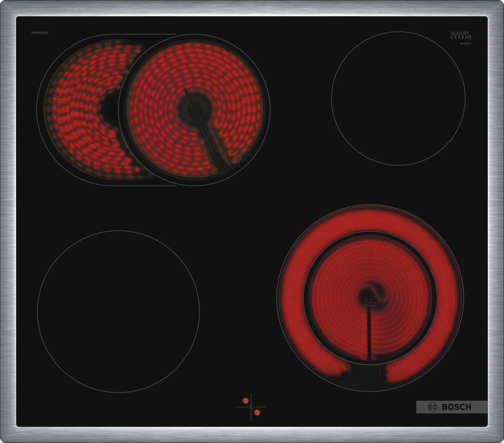Click the unlit top-right cooking zone
The image size is (504, 443).
point(398,98)
